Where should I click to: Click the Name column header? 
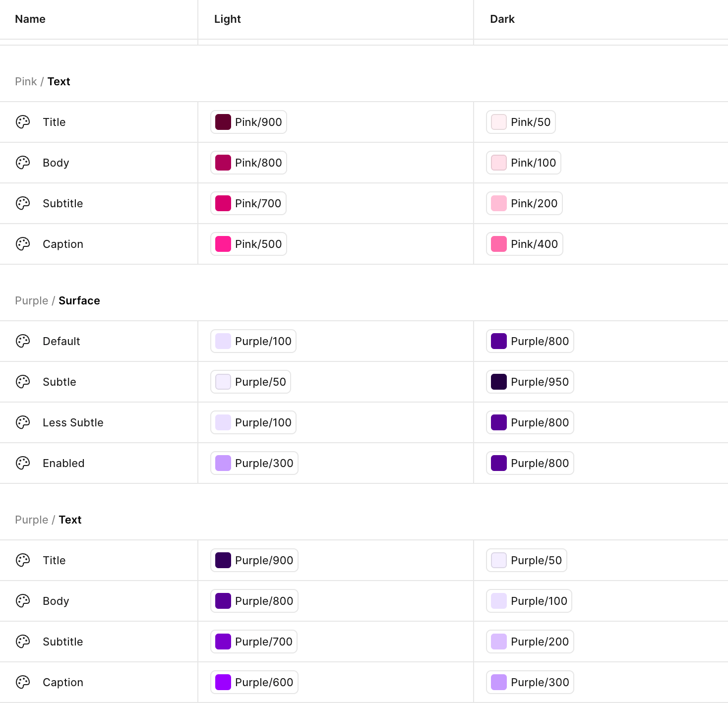coord(30,19)
